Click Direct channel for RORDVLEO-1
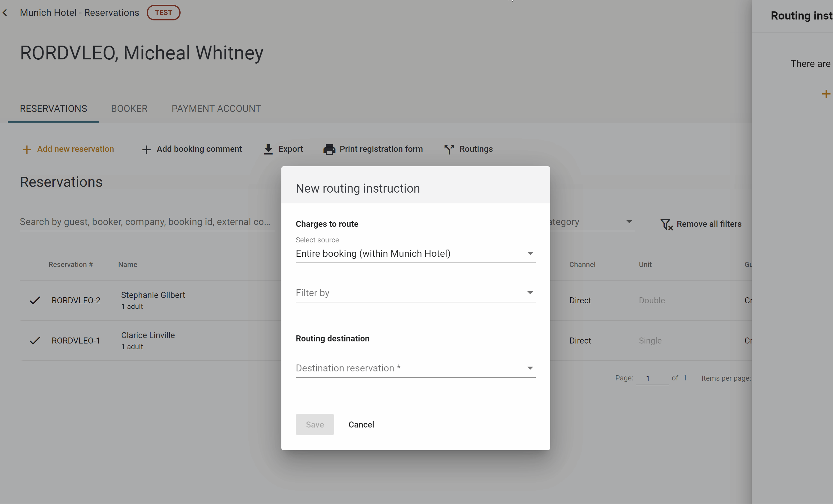This screenshot has width=833, height=504. [x=580, y=341]
